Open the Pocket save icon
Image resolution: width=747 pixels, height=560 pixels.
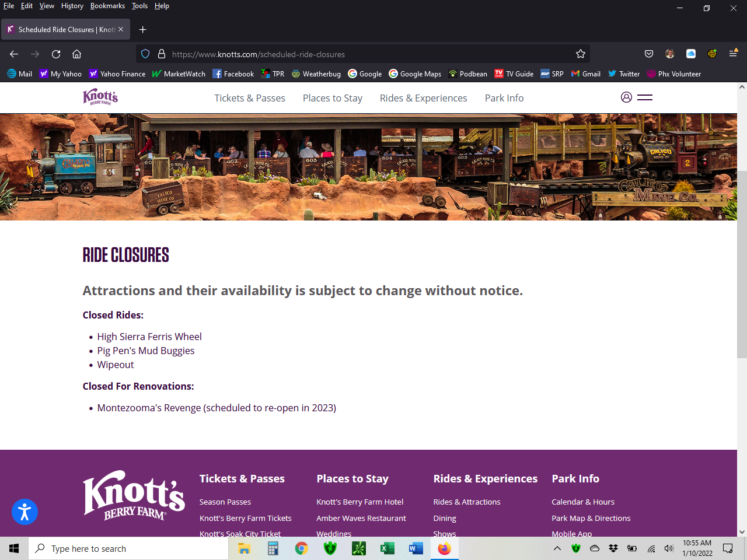(x=648, y=54)
